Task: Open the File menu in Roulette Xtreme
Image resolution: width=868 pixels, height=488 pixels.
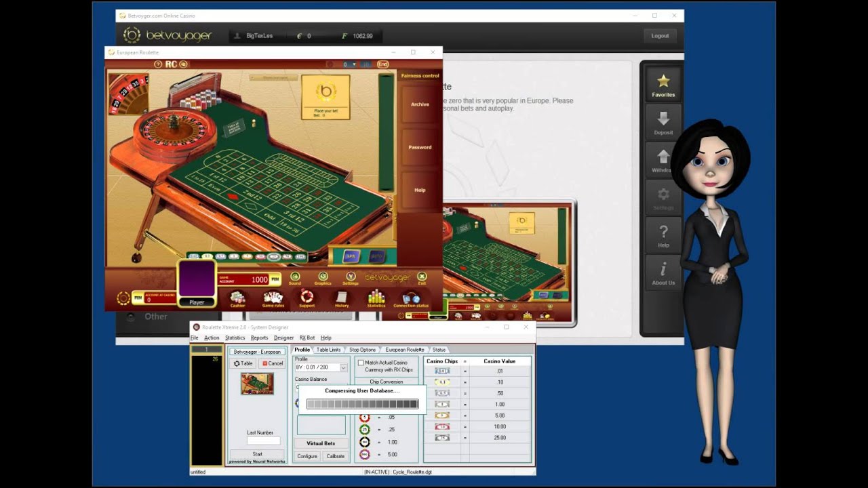Action: [x=195, y=338]
